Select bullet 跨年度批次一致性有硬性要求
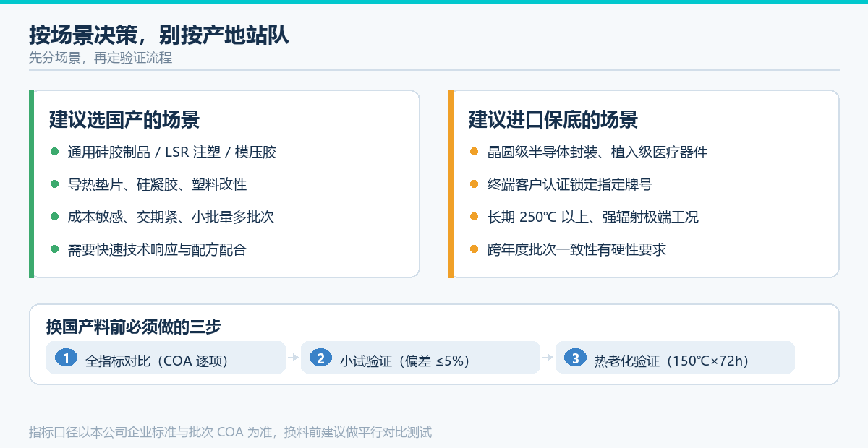Viewport: 868px width, 448px height. 577,250
